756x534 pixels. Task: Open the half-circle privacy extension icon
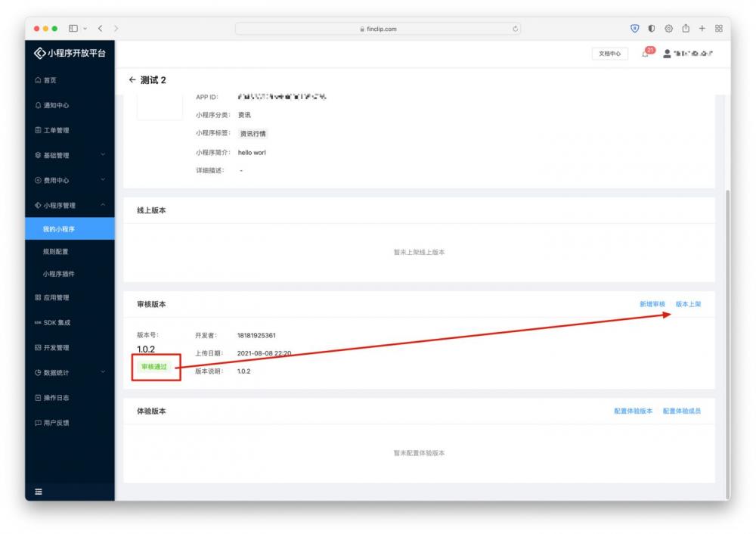click(x=652, y=29)
